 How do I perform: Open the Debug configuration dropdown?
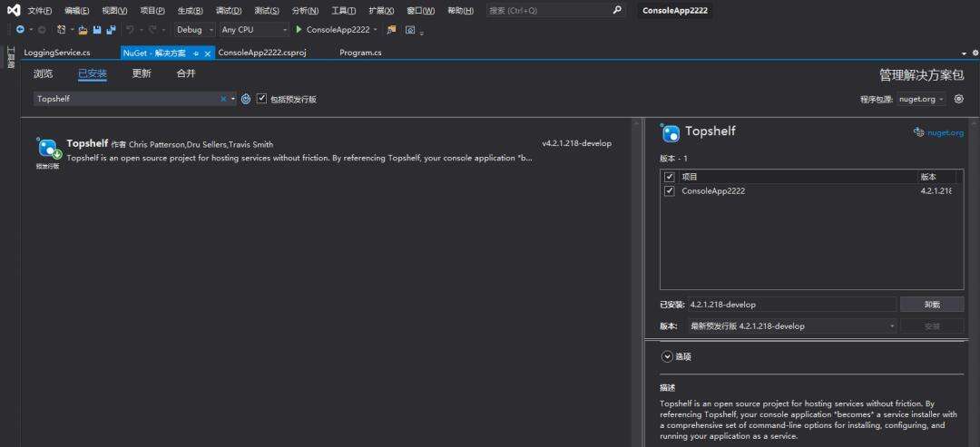[194, 29]
